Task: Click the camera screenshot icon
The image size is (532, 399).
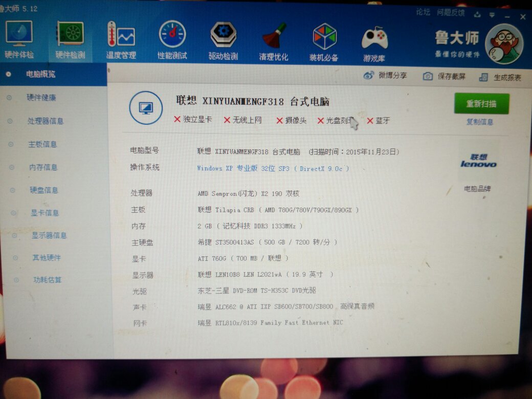Action: tap(428, 76)
